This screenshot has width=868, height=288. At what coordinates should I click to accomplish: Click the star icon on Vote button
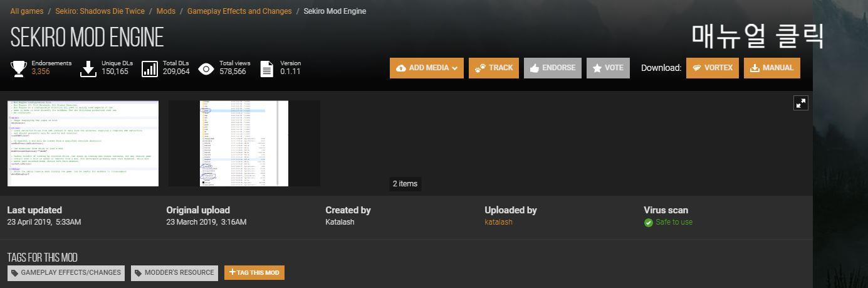597,68
